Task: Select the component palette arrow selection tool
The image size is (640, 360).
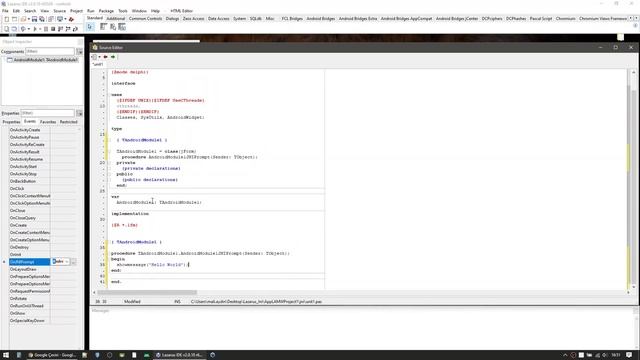Action: tap(90, 27)
